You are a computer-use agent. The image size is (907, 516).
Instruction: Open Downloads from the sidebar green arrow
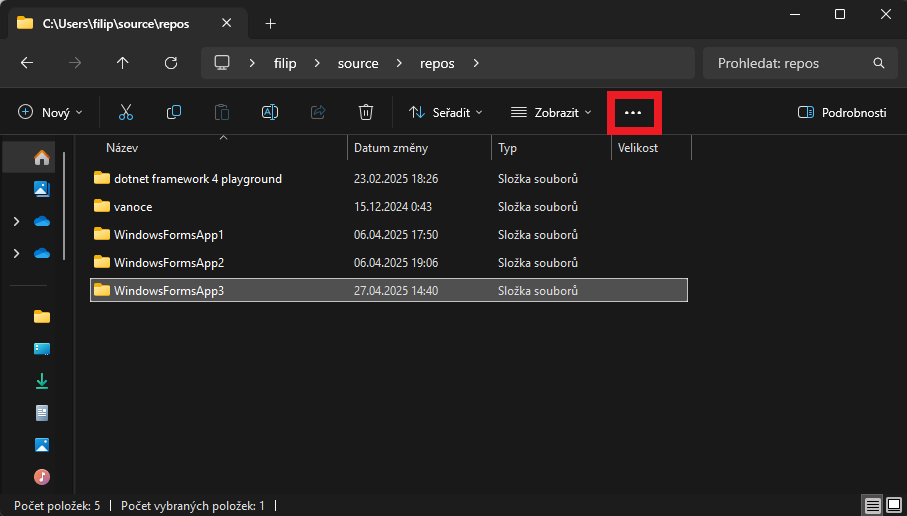pyautogui.click(x=41, y=381)
